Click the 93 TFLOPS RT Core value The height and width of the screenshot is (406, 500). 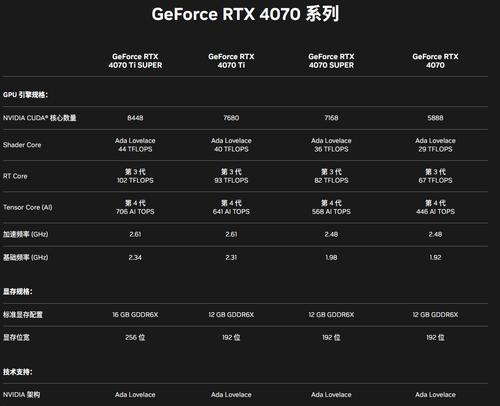click(x=231, y=181)
